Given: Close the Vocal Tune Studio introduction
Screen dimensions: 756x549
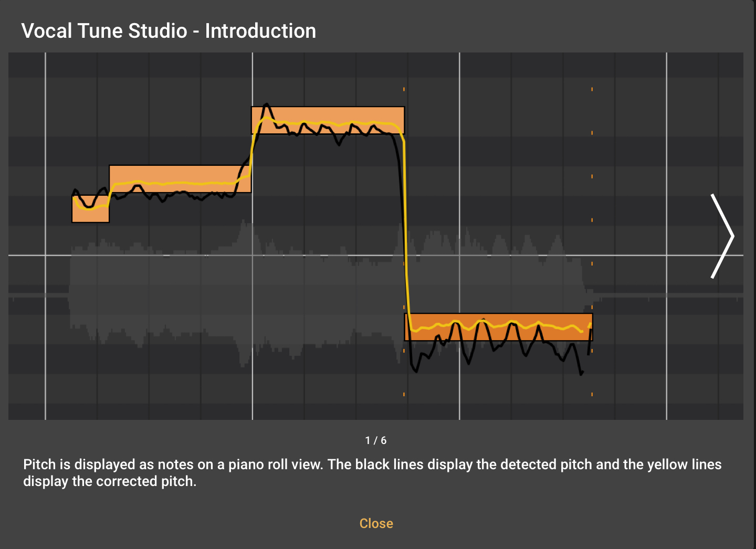Looking at the screenshot, I should coord(376,523).
